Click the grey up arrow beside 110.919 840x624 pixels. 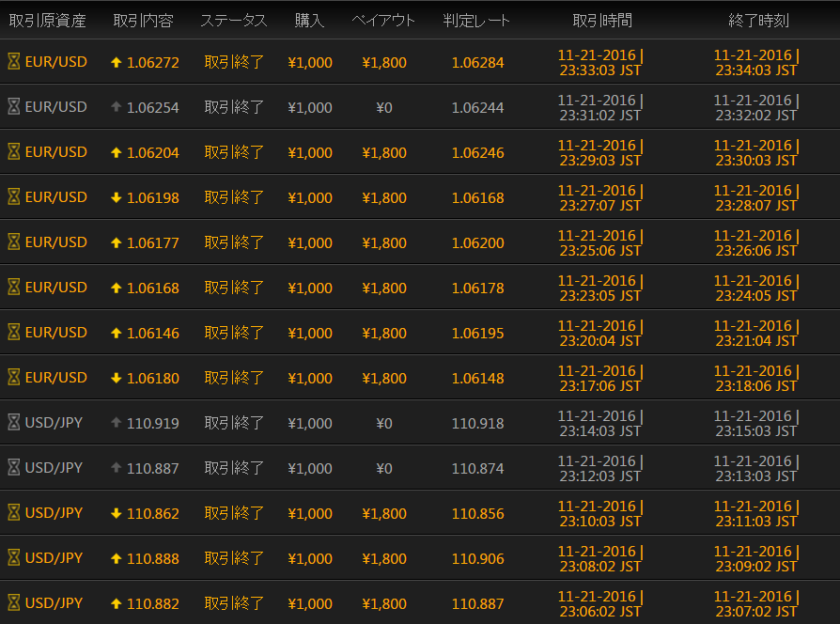[116, 422]
